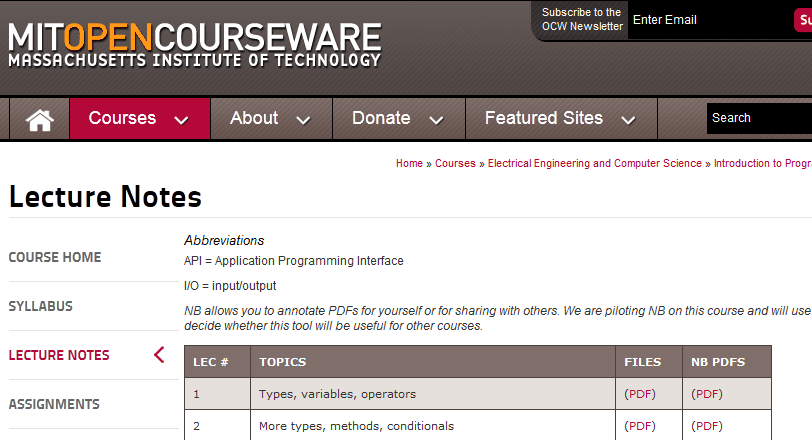Click 'More types, methods, conditionals' topic cell

(433, 426)
